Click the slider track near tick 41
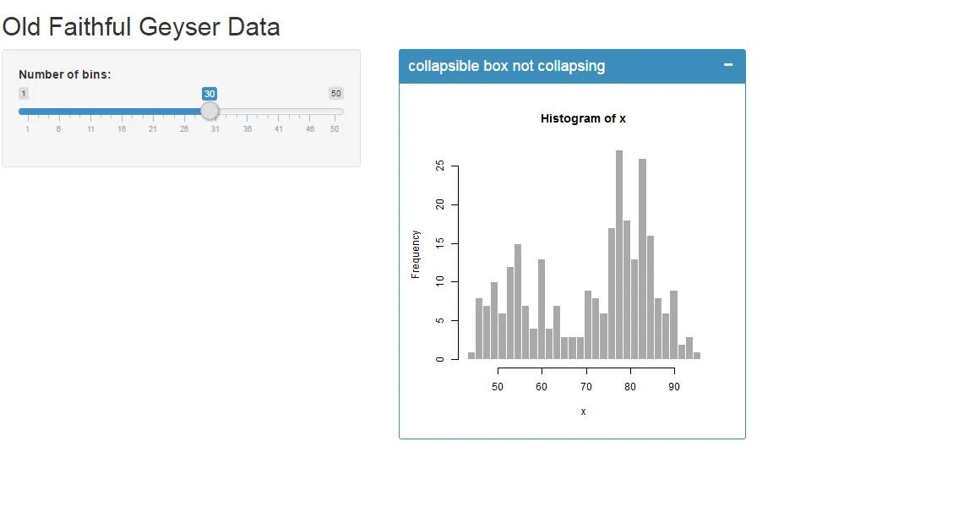Image resolution: width=980 pixels, height=512 pixels. coord(278,112)
